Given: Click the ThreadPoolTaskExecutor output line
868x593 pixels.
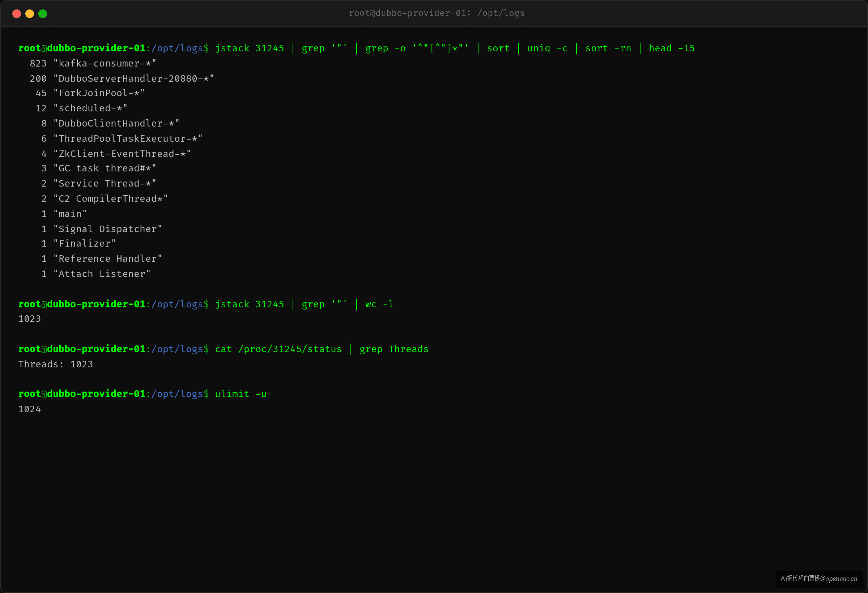Looking at the screenshot, I should point(122,138).
